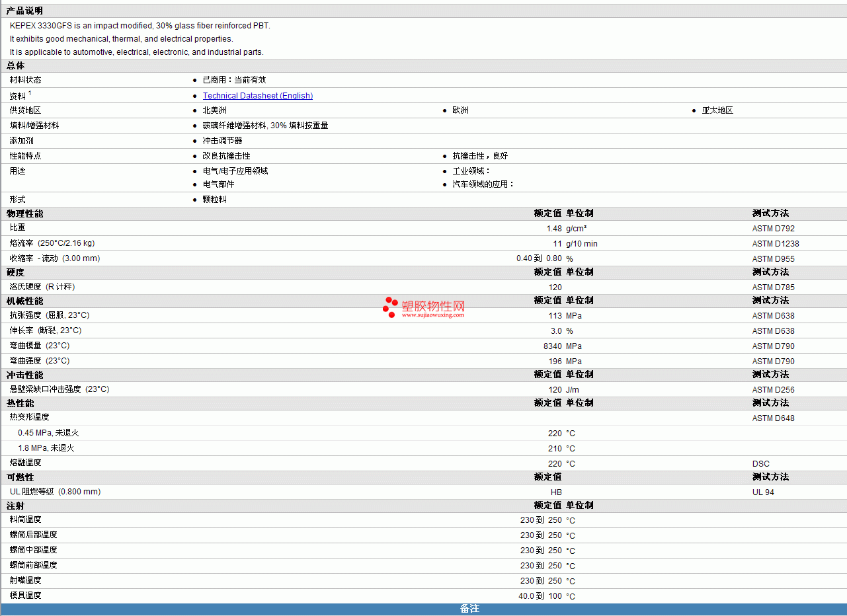Click the 冲击性能 section header

click(x=25, y=375)
